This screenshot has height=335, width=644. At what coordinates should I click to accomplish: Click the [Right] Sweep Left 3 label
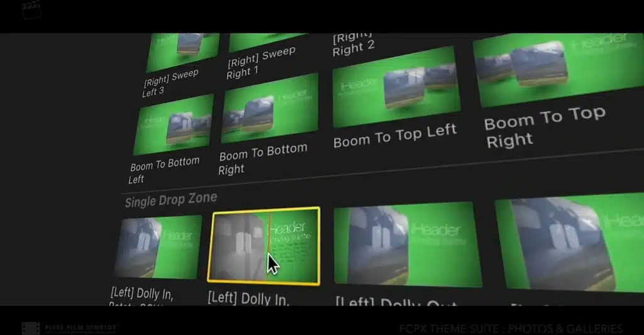(x=170, y=84)
